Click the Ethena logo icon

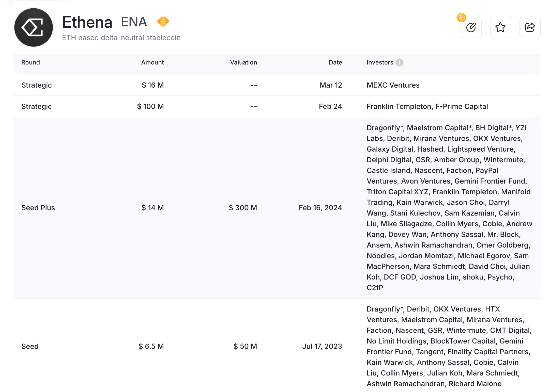(x=33, y=27)
